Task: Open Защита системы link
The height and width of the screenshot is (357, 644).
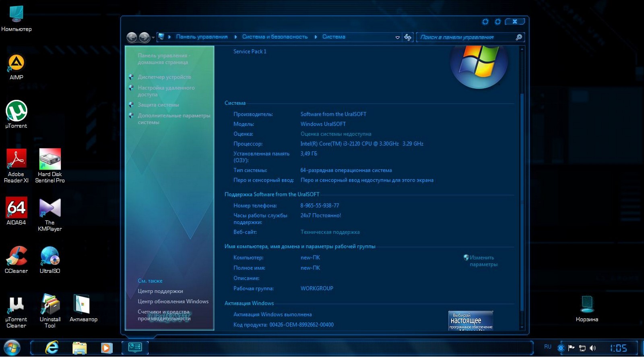Action: tap(158, 105)
